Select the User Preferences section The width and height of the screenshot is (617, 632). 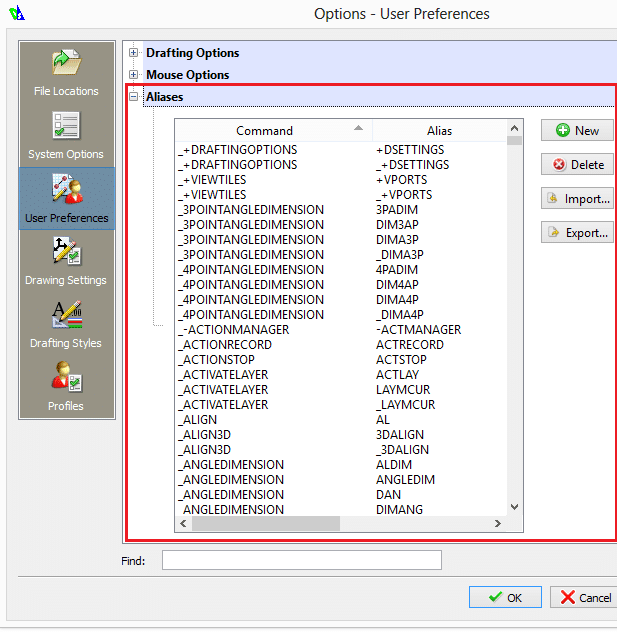point(66,199)
